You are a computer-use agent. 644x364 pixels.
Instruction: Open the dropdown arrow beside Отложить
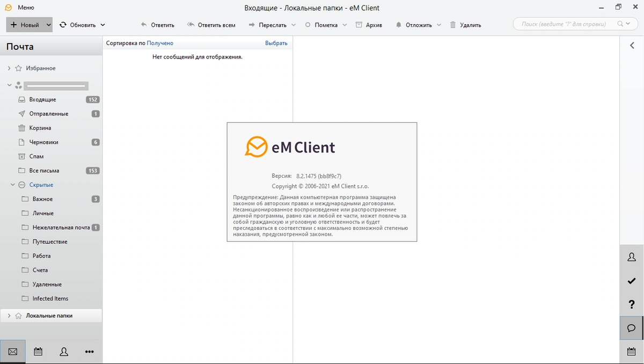439,25
